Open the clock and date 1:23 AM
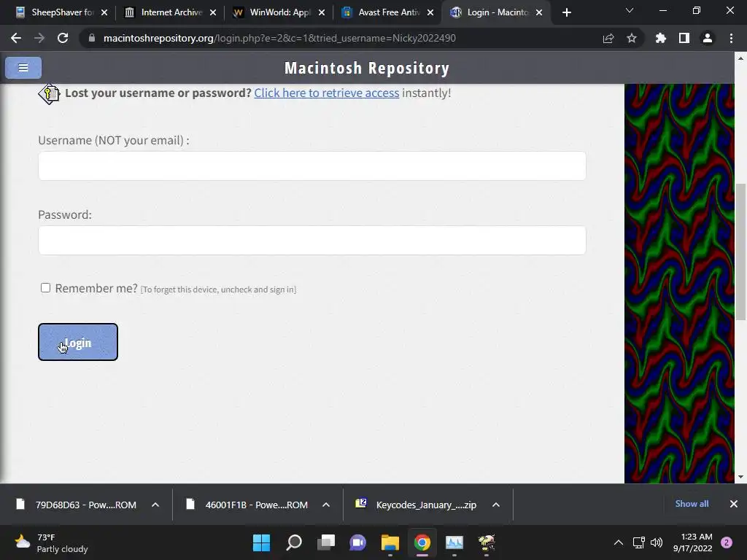Viewport: 747px width, 560px height. [693, 542]
